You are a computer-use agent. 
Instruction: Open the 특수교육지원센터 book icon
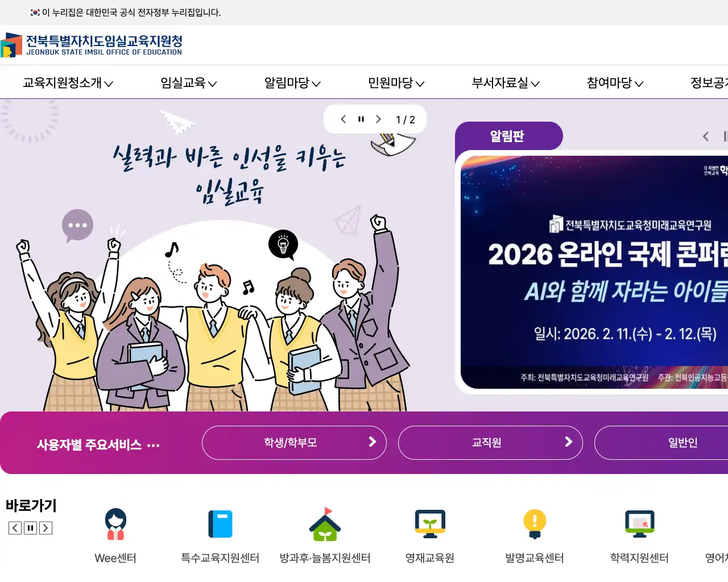tap(220, 524)
